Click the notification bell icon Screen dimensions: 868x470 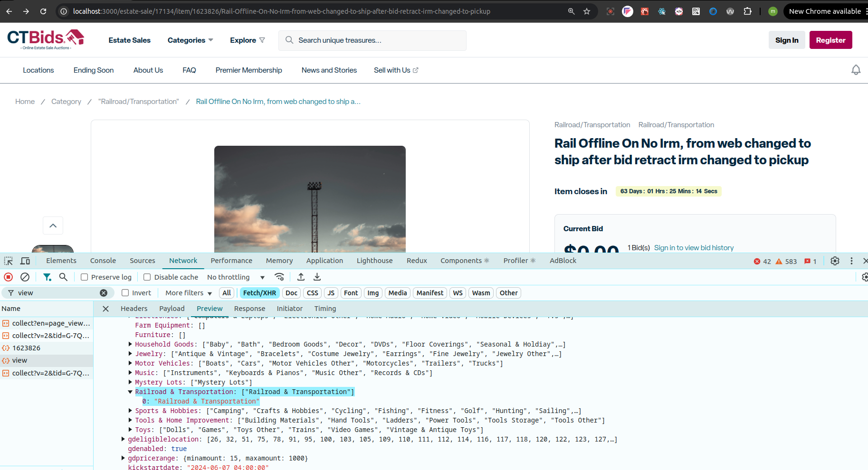856,70
